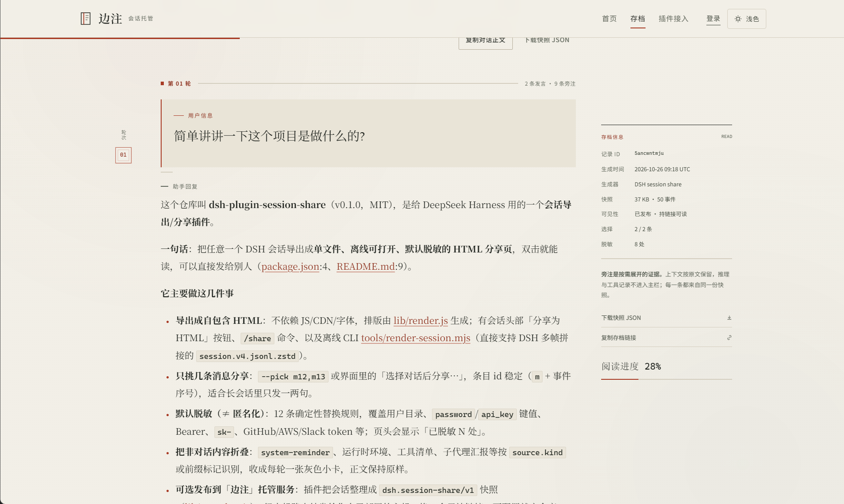This screenshot has width=844, height=504.
Task: Open the package.json link
Action: pos(290,267)
